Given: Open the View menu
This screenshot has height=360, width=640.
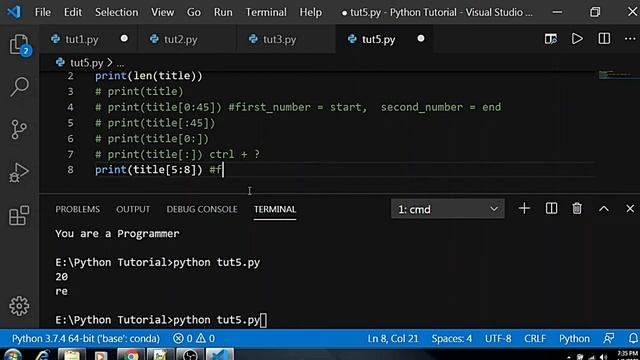Looking at the screenshot, I should click(x=162, y=12).
